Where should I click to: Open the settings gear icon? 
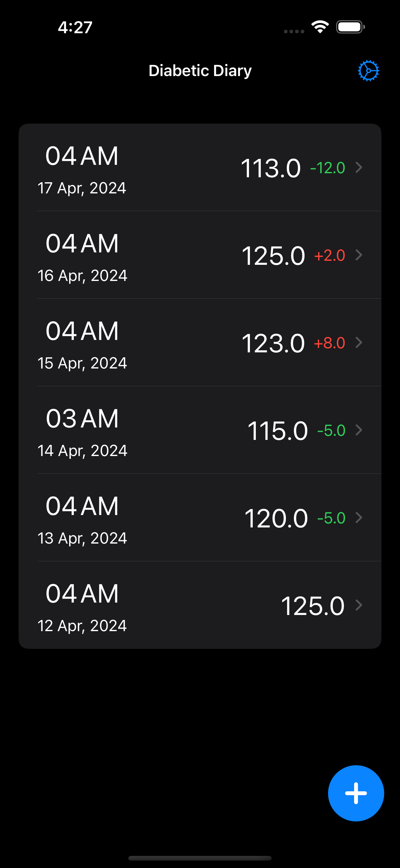[x=368, y=71]
